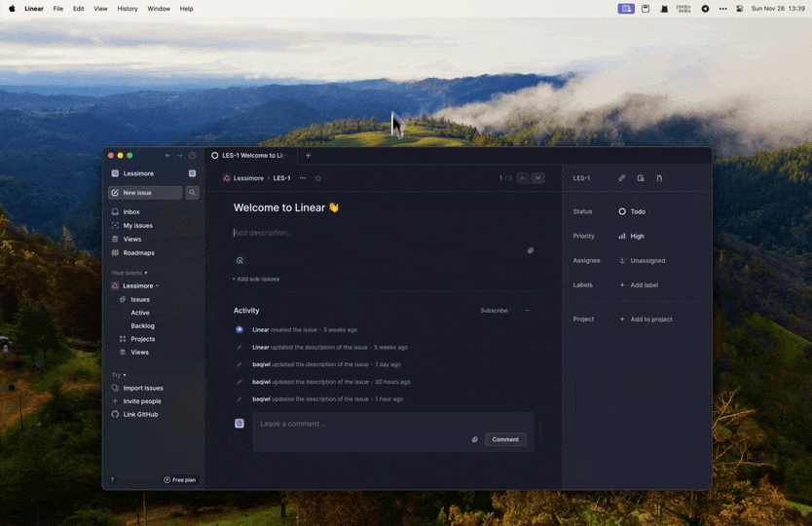Click LES-1 in the breadcrumb

pyautogui.click(x=281, y=178)
